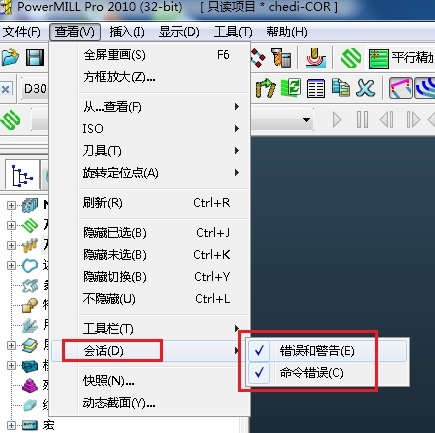Click the groups tree icon
Viewport: 435px width, 433px height.
tap(30, 405)
